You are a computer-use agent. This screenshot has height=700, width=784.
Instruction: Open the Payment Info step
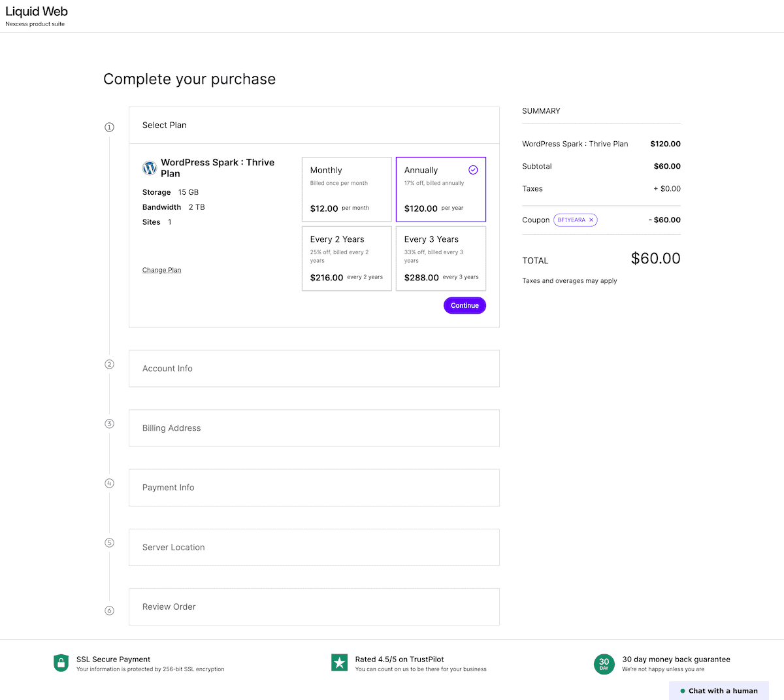point(314,487)
